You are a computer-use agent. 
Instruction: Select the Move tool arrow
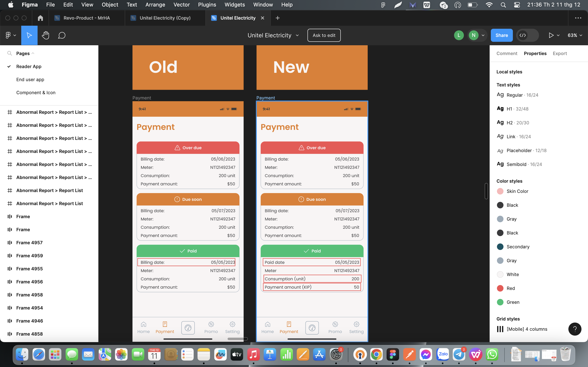click(x=29, y=35)
